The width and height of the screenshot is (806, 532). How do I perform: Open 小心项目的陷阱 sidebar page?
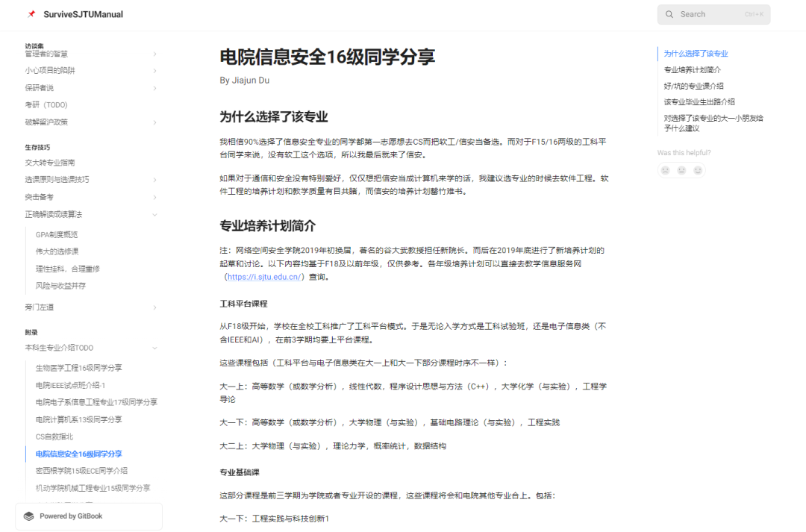tap(50, 70)
